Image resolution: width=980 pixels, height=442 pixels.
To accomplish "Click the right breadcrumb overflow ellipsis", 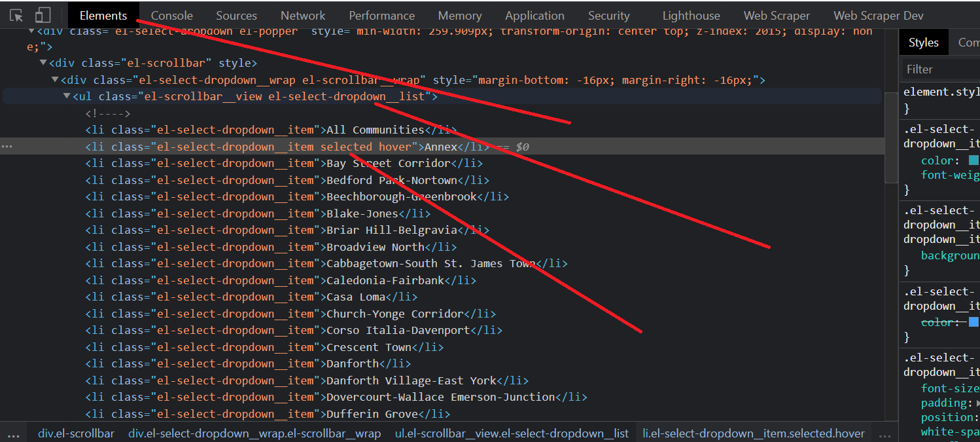I will (884, 434).
